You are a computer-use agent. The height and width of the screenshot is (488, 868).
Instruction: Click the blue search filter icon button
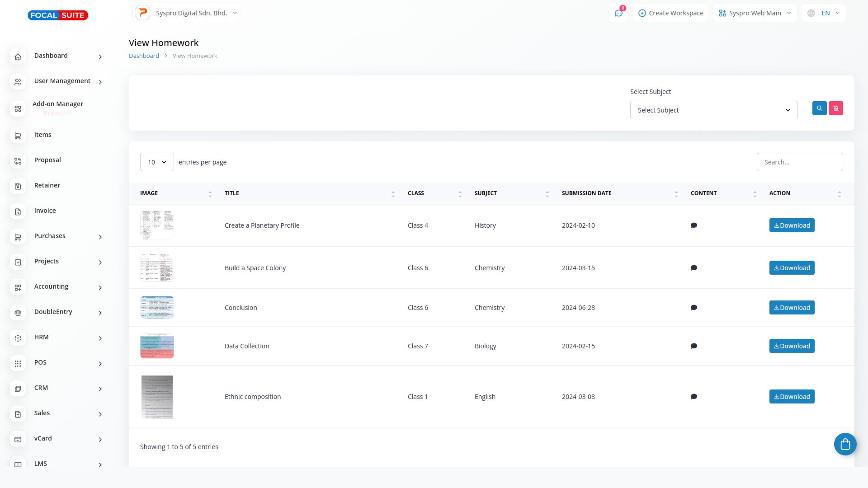tap(819, 108)
